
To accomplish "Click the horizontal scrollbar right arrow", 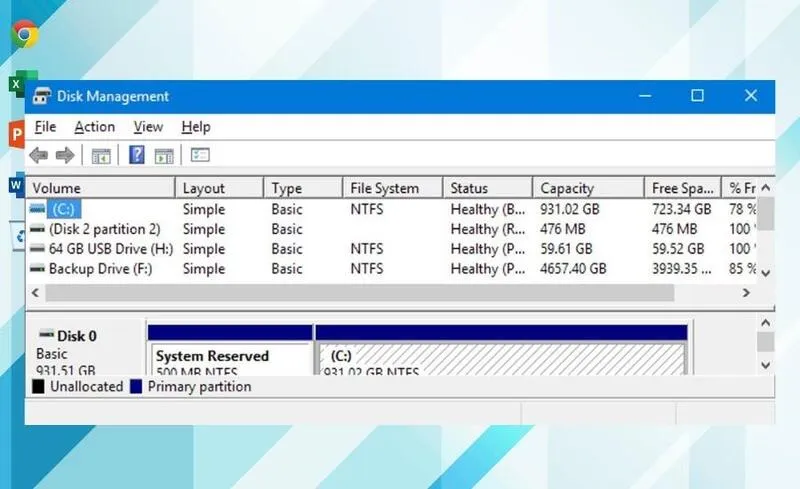I will (x=746, y=292).
